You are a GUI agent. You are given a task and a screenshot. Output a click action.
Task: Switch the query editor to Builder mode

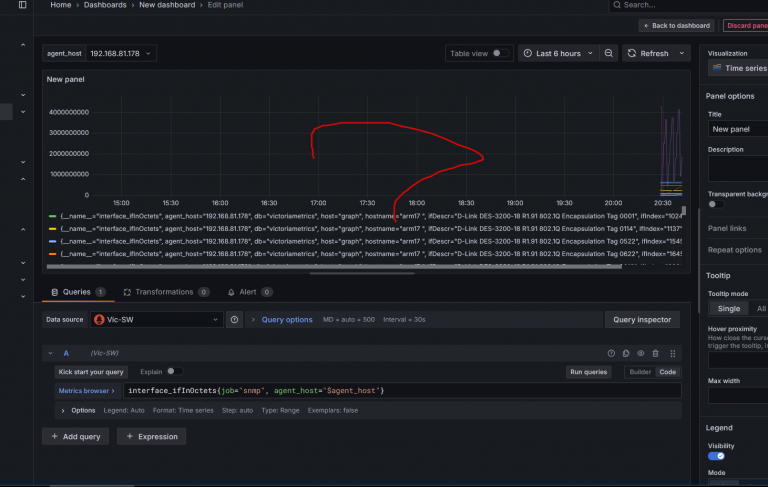(640, 372)
